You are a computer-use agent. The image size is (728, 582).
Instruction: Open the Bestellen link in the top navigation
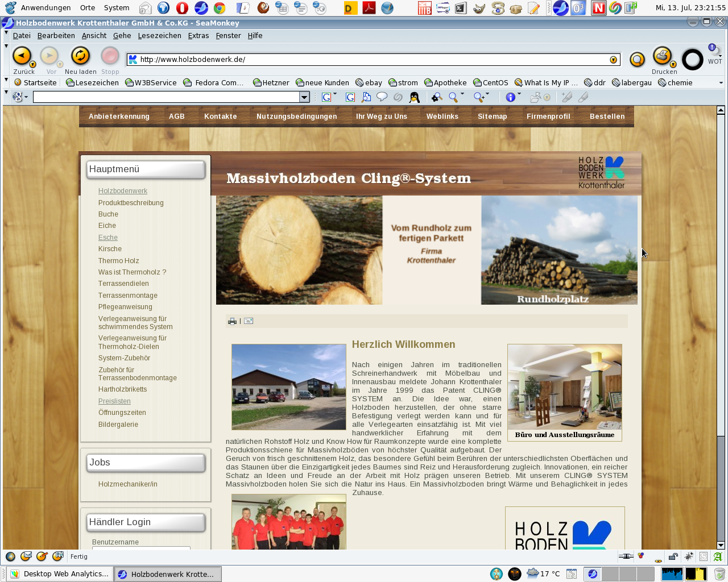[607, 117]
